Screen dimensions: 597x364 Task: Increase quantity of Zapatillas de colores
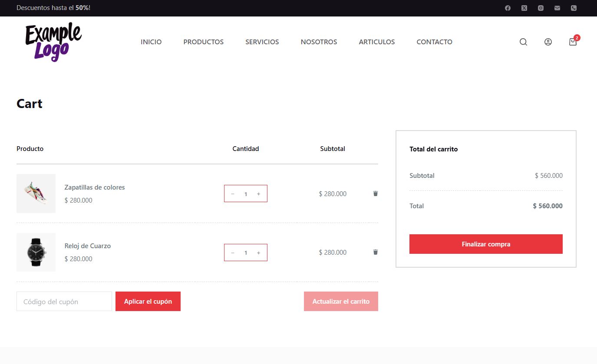(259, 194)
